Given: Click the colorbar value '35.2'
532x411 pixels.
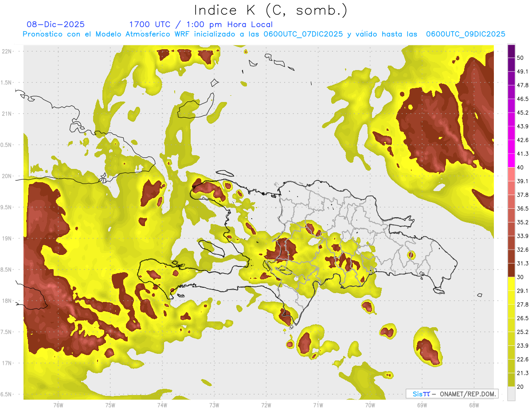Looking at the screenshot, I should [523, 222].
